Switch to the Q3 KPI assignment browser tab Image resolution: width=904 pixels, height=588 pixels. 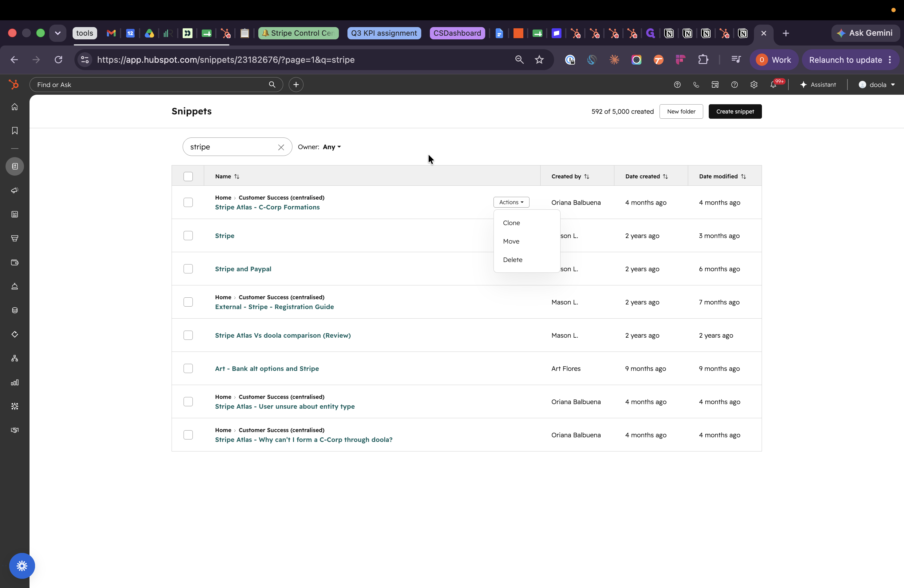coord(384,33)
